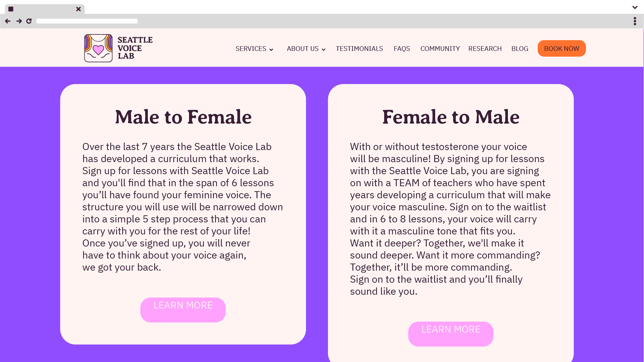Image resolution: width=644 pixels, height=362 pixels.
Task: Visit the Community page
Action: (x=440, y=49)
